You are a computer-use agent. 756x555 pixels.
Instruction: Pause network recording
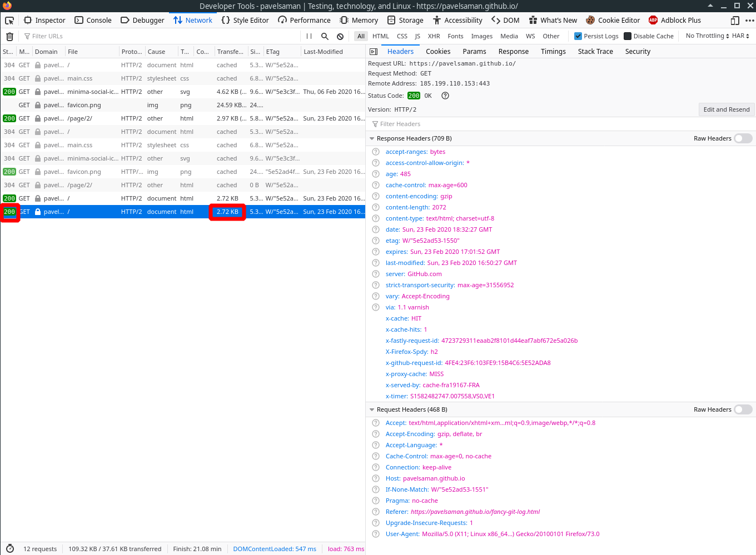[309, 37]
